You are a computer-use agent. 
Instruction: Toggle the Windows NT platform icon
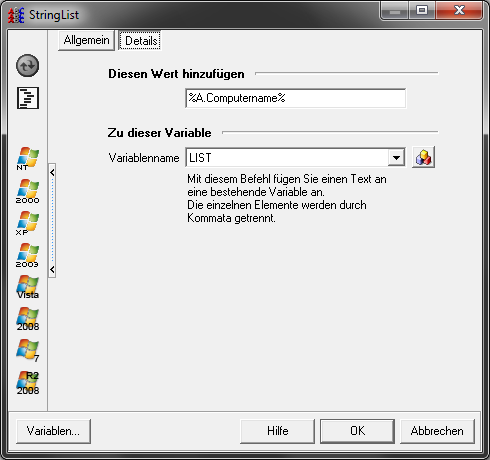[x=27, y=159]
